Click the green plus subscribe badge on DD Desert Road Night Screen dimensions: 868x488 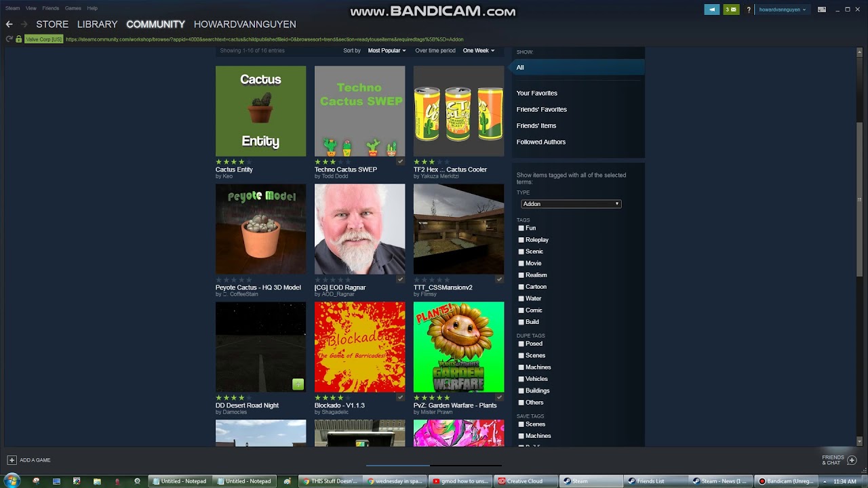pos(298,384)
